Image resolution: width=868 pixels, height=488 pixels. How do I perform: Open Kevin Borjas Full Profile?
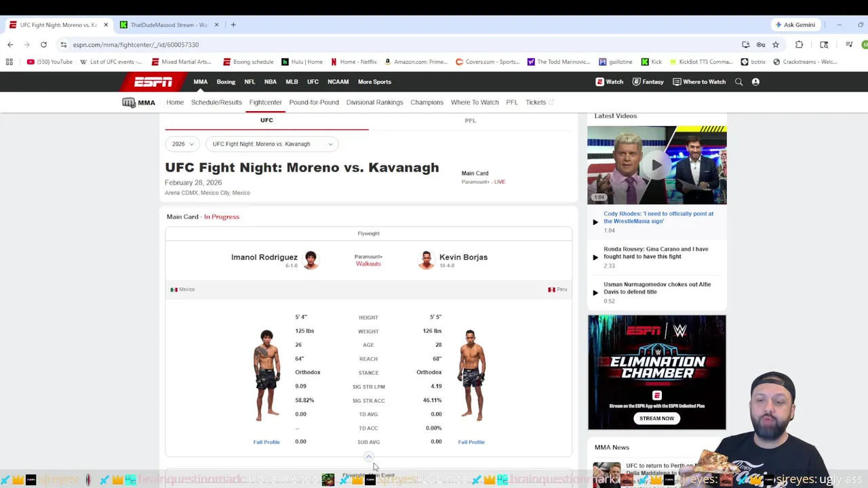(471, 443)
